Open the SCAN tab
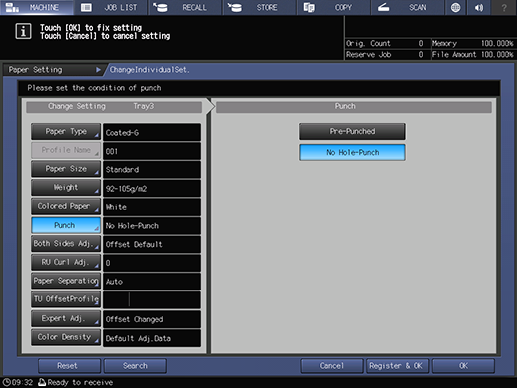Viewport: 517px width, 388px height. pyautogui.click(x=407, y=7)
